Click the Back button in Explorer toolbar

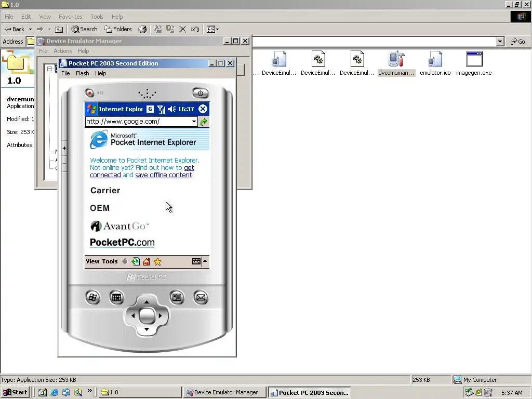pyautogui.click(x=15, y=29)
